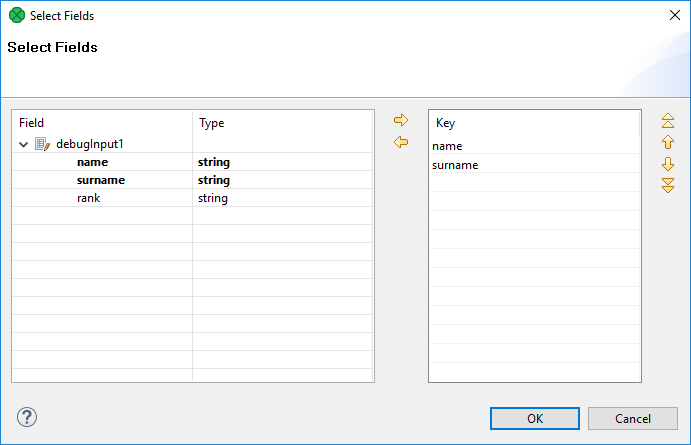Viewport: 691px width, 445px height.
Task: Select surname entry in Key list
Action: coord(455,165)
